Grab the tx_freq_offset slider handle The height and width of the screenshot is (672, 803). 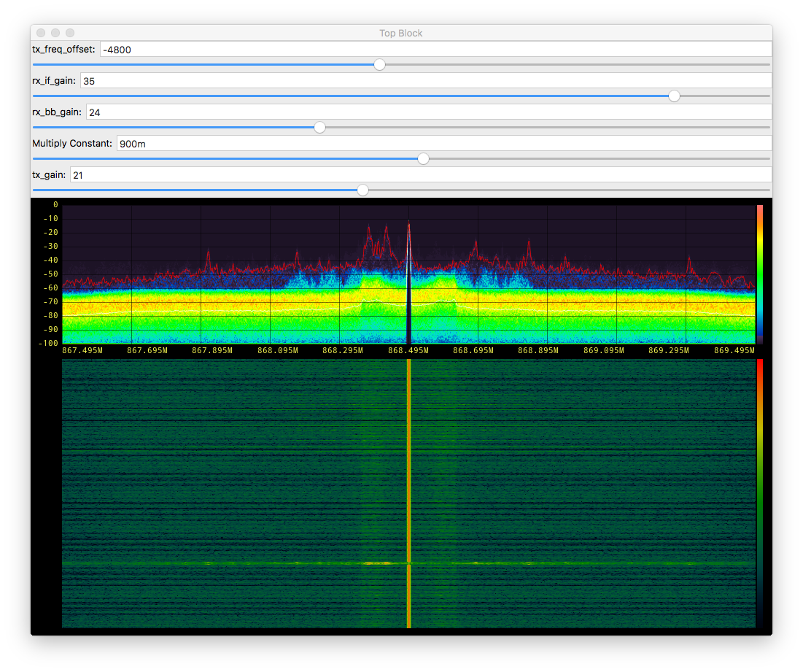[x=379, y=65]
